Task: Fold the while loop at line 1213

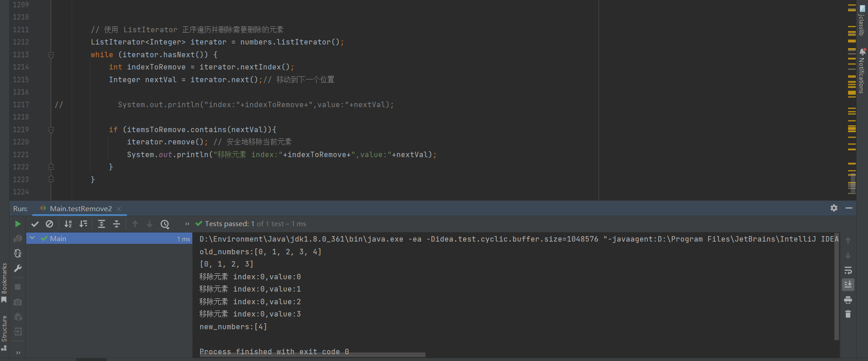Action: (x=51, y=55)
